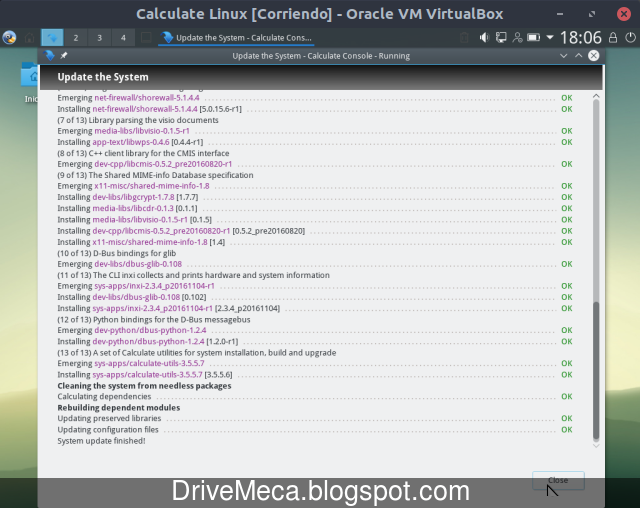Click the log scrollbar up arrow

(596, 96)
